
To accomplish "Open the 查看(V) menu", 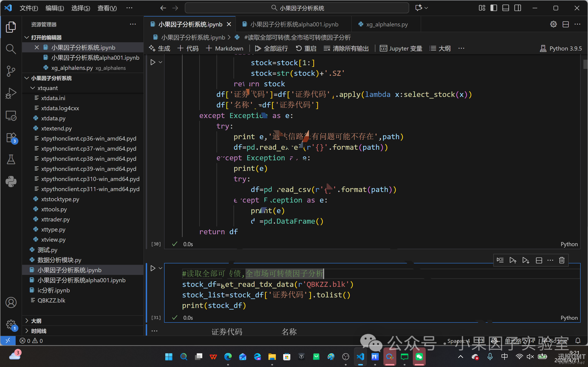I will click(107, 8).
